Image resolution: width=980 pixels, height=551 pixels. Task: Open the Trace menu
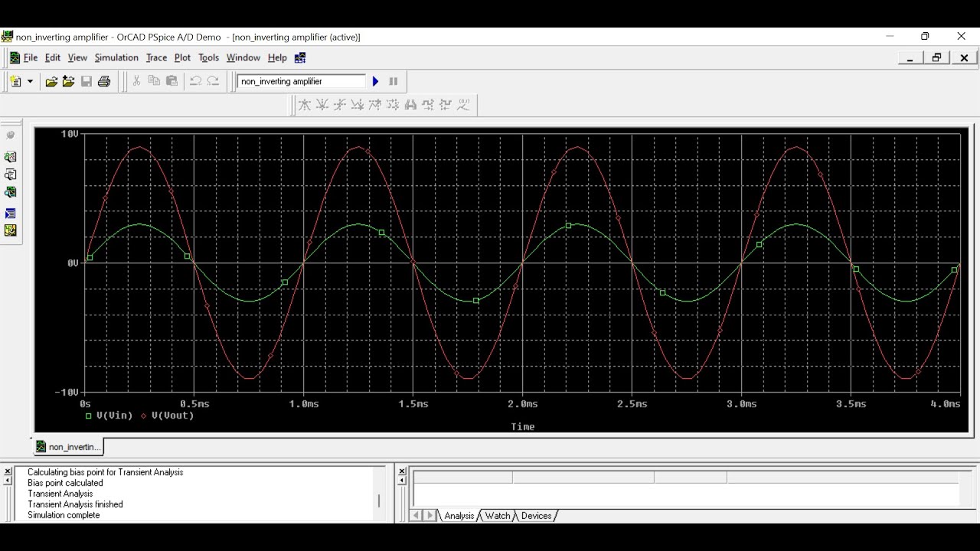(156, 57)
